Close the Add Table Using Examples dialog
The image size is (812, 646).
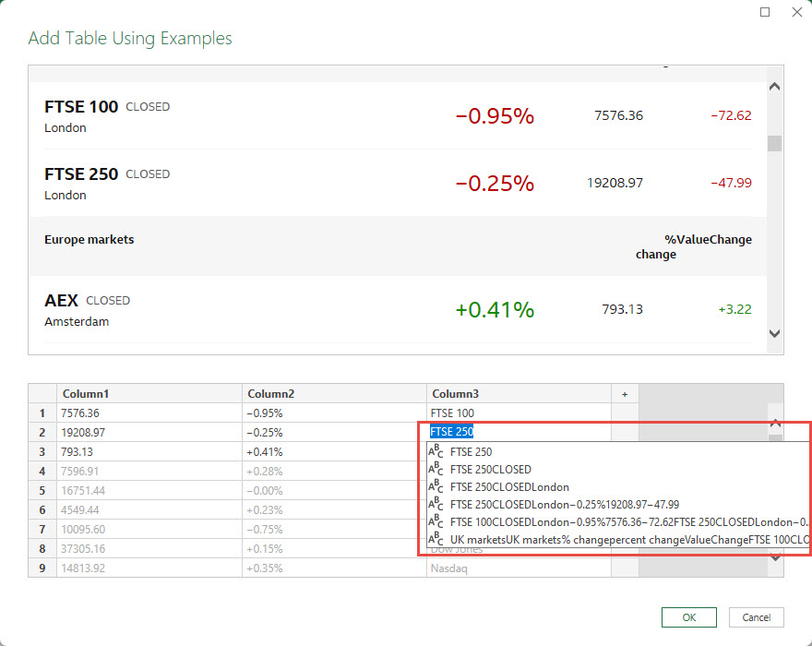click(x=797, y=13)
